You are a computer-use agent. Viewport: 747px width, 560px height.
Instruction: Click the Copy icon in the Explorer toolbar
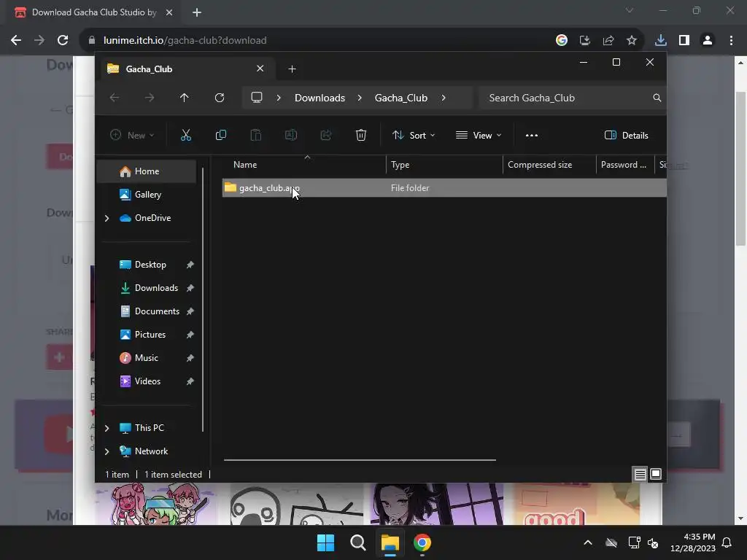[220, 135]
